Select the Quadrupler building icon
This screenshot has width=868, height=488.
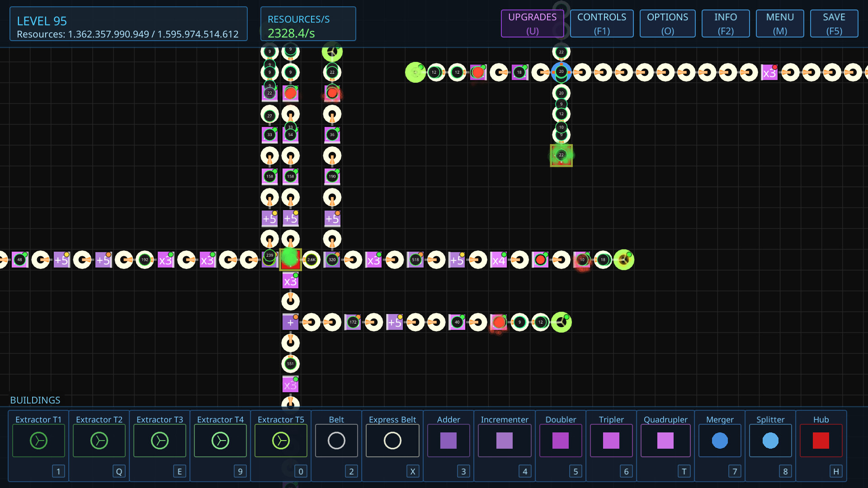coord(665,441)
